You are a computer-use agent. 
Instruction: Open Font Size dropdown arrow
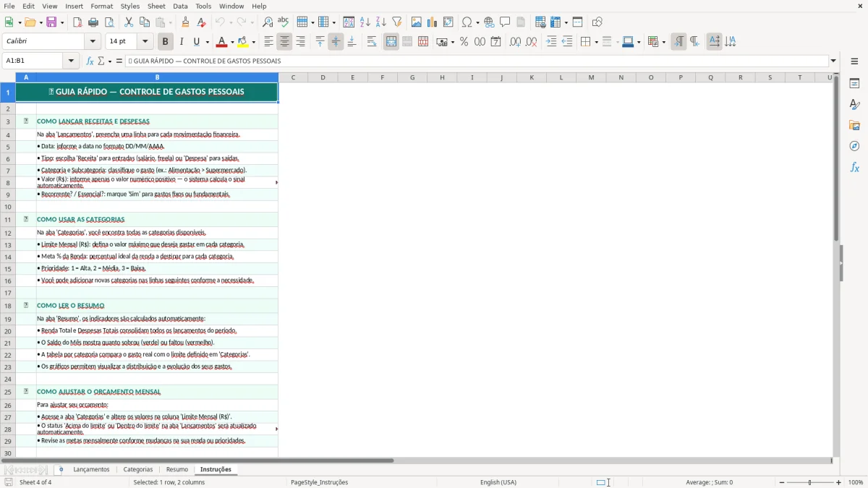click(145, 42)
